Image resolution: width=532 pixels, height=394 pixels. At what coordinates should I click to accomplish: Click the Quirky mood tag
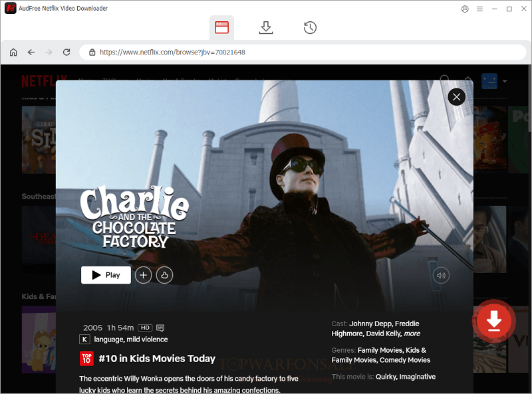tap(386, 377)
